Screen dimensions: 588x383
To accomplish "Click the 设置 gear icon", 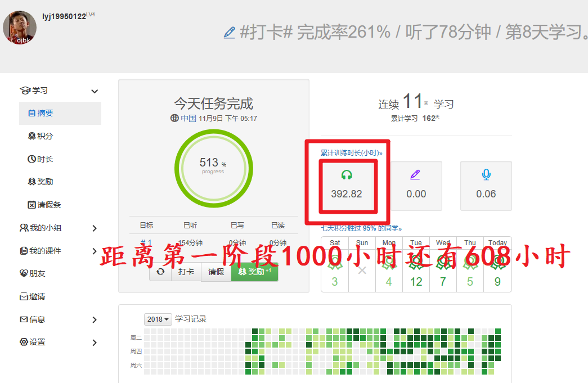I will pos(24,342).
